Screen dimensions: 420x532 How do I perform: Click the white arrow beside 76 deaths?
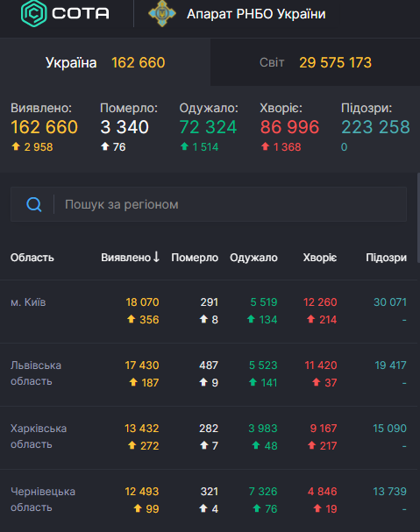click(x=105, y=146)
